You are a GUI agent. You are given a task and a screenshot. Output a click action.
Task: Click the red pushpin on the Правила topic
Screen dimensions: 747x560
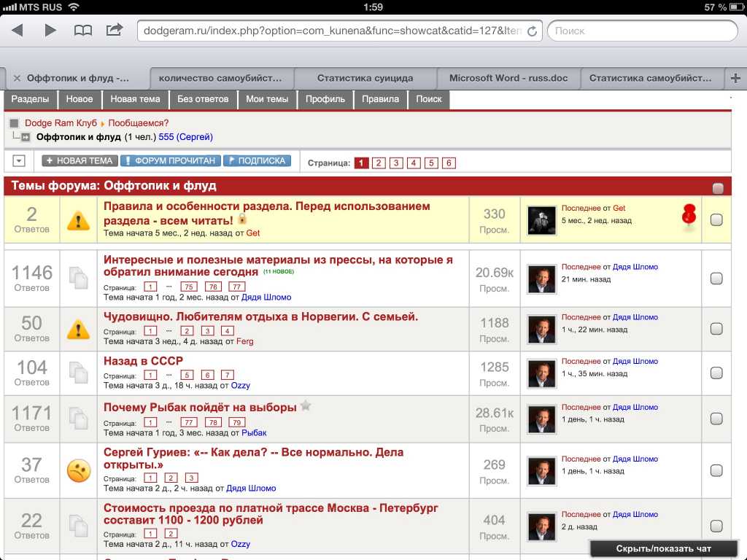[689, 217]
